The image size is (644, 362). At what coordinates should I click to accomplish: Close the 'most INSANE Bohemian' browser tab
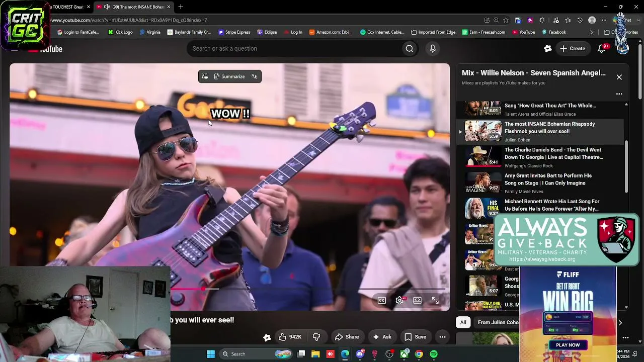click(169, 7)
